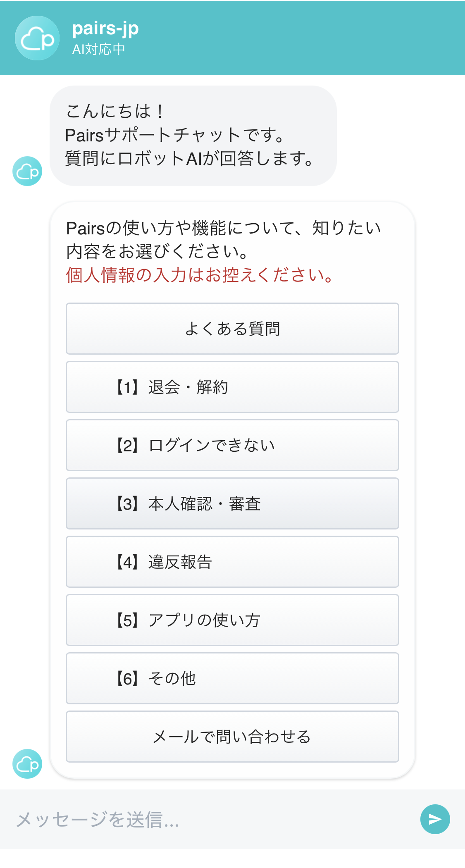Choose 【4】違反報告 option
The height and width of the screenshot is (868, 465).
232,562
